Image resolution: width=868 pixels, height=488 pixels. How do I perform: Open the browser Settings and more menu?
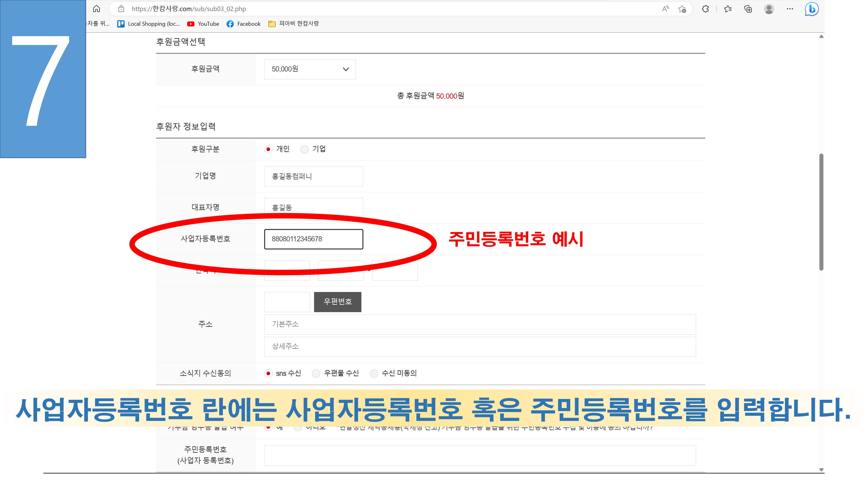[x=790, y=9]
